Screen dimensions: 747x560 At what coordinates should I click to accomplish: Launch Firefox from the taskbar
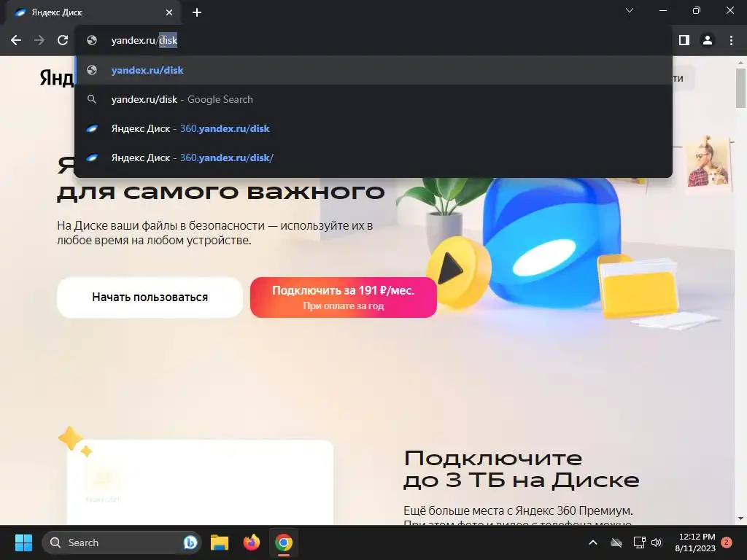252,542
